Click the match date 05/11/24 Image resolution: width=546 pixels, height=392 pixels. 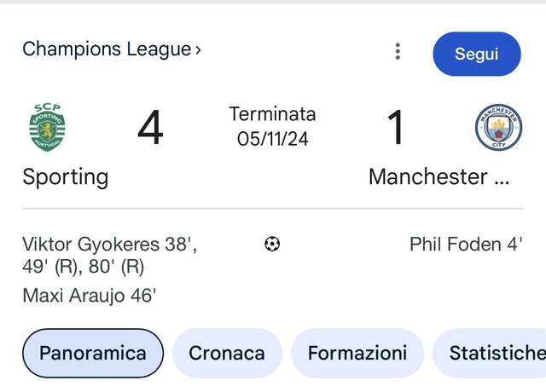[273, 139]
